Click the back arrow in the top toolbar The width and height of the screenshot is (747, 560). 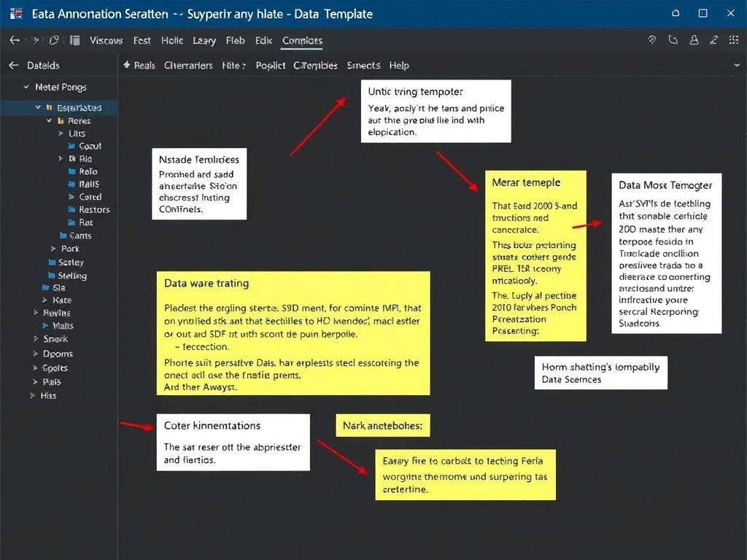(x=15, y=41)
